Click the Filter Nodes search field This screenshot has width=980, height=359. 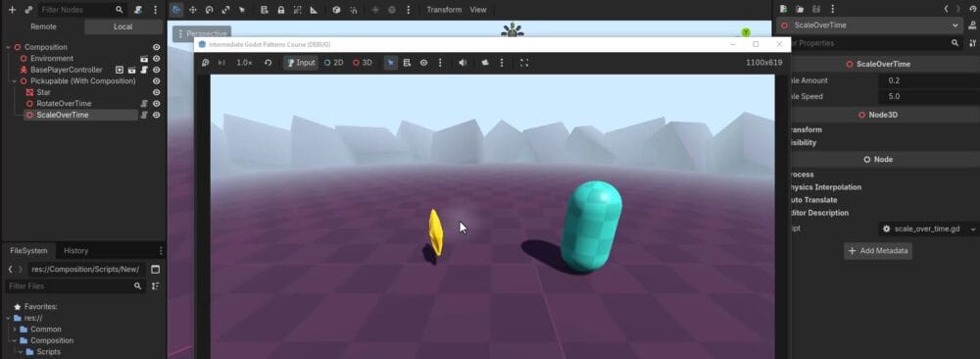point(81,10)
